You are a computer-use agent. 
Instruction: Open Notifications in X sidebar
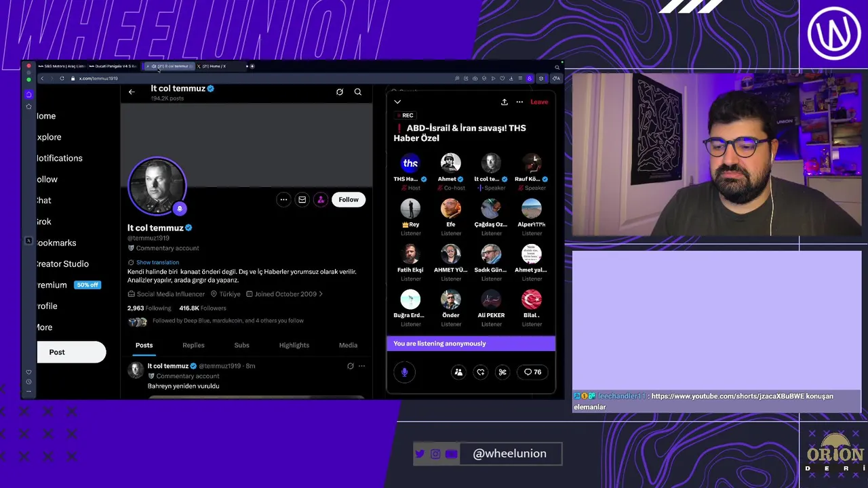click(60, 158)
